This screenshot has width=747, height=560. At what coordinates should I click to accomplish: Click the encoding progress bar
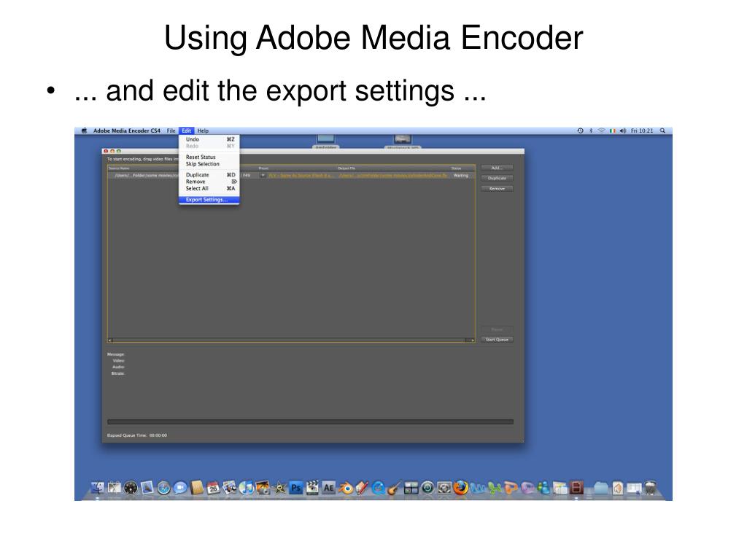coord(310,422)
